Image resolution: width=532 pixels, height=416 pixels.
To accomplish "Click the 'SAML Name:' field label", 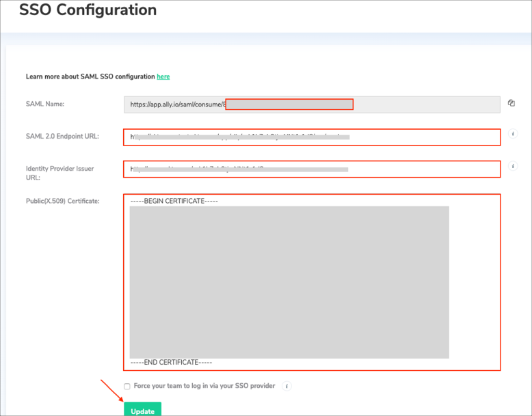I will [x=44, y=104].
